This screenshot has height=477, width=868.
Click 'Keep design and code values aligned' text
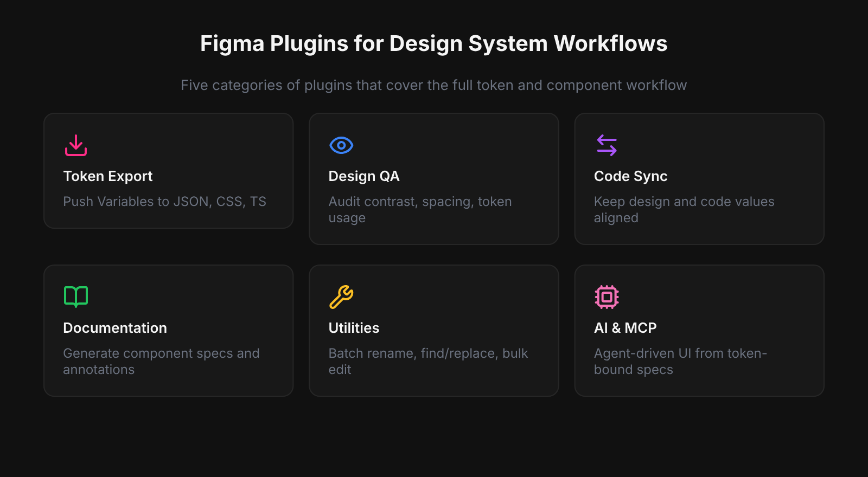(684, 210)
